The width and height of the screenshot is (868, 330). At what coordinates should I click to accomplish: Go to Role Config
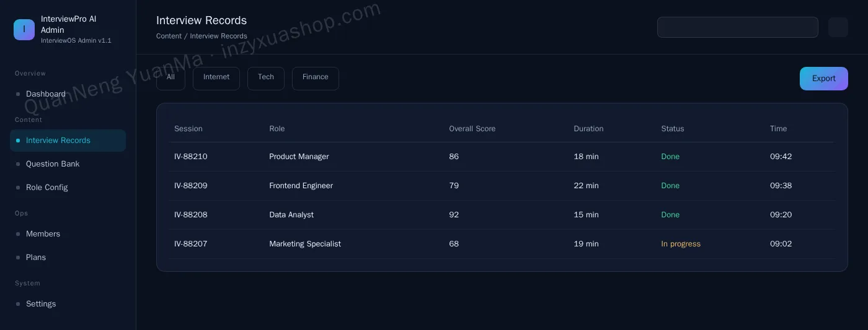pos(68,188)
